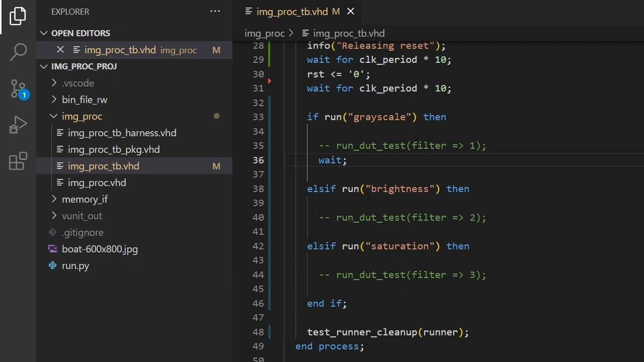The image size is (644, 362).
Task: Click the "end process;" line
Action: click(330, 346)
